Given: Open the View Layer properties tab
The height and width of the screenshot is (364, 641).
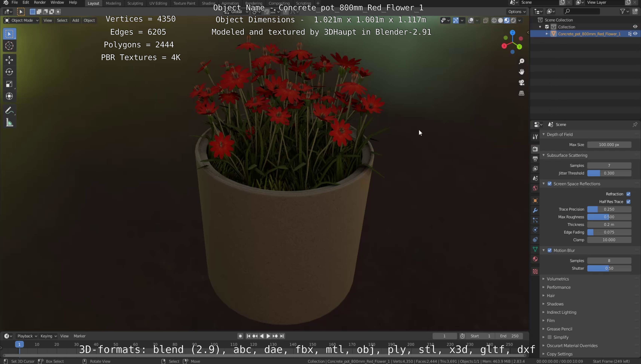Looking at the screenshot, I should [535, 169].
